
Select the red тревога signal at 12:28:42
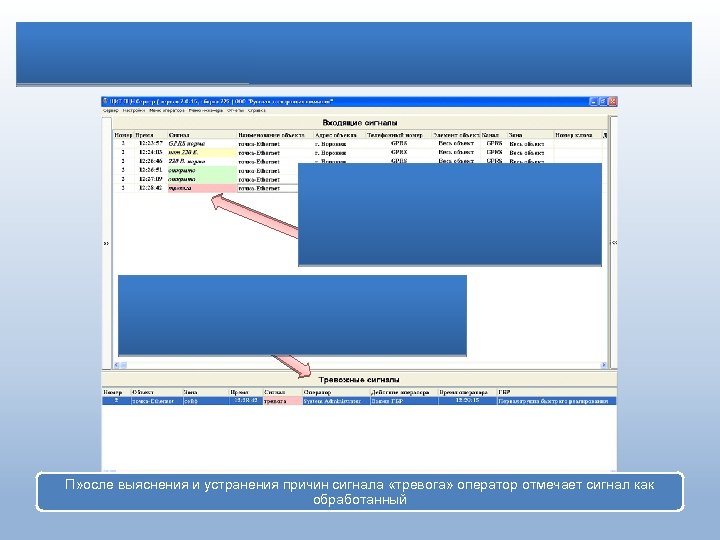coord(202,188)
